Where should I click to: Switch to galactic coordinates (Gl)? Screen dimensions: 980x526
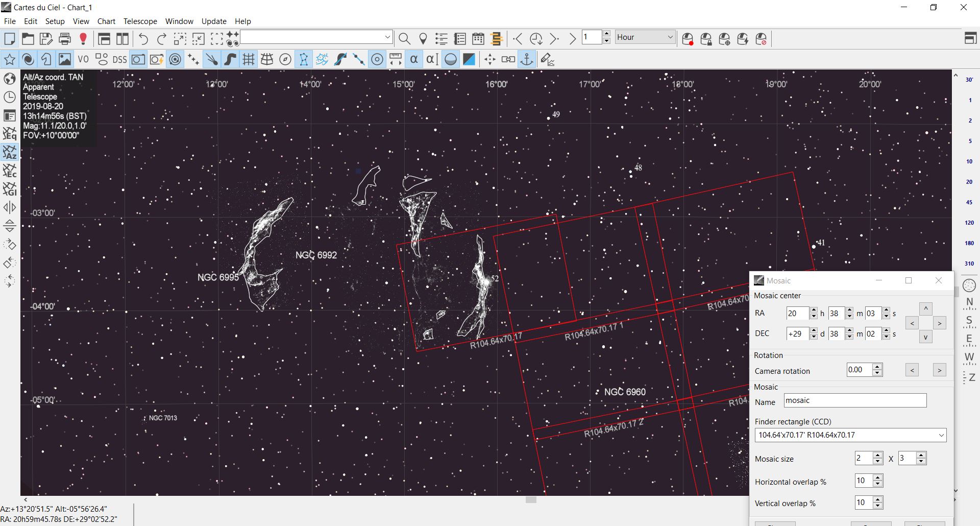click(x=10, y=189)
